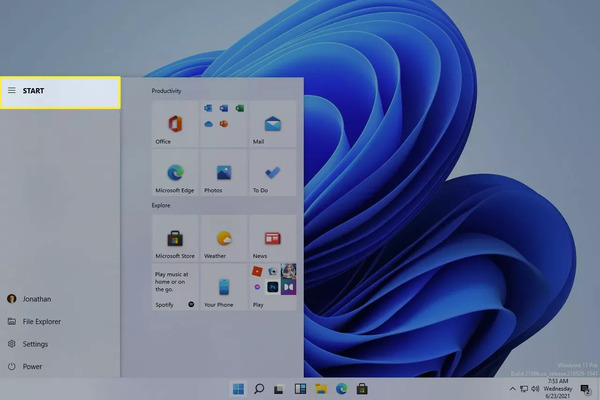600x400 pixels.
Task: Open PowerPoint in Office apps folder tile
Action: (x=224, y=124)
